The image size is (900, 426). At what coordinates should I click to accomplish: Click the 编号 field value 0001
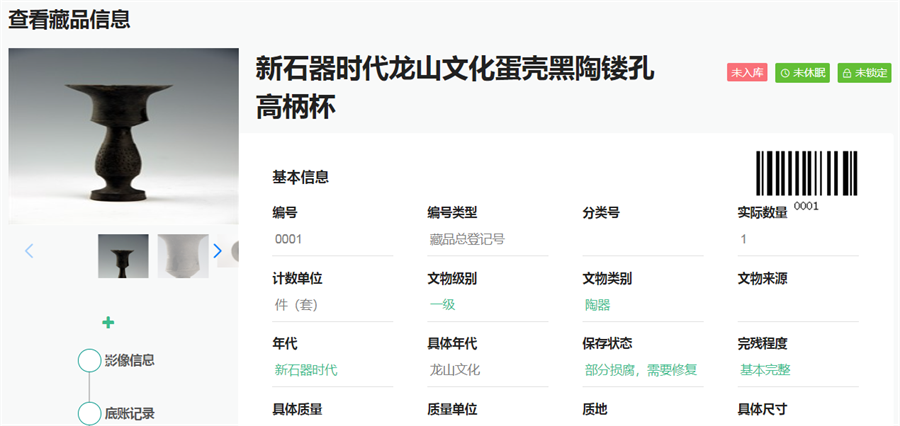[288, 239]
